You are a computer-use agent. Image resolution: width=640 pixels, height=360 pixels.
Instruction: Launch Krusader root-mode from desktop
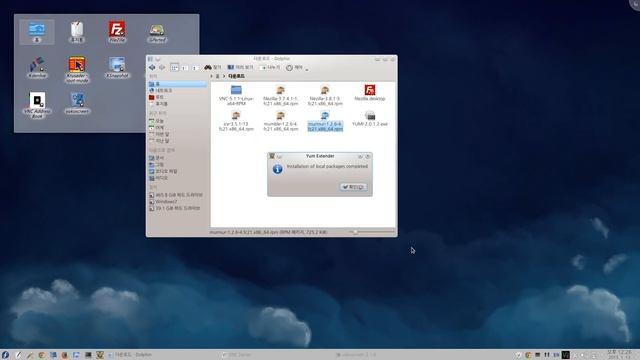[x=77, y=69]
